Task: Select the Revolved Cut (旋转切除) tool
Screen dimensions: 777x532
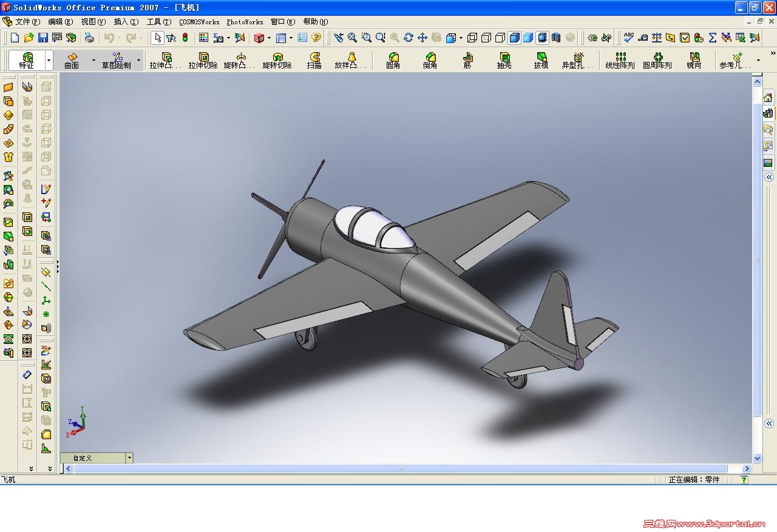Action: (x=277, y=60)
